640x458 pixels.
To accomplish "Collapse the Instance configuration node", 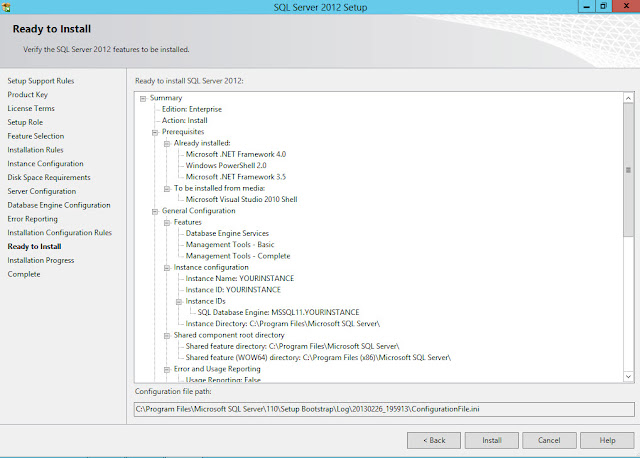I will coord(167,268).
